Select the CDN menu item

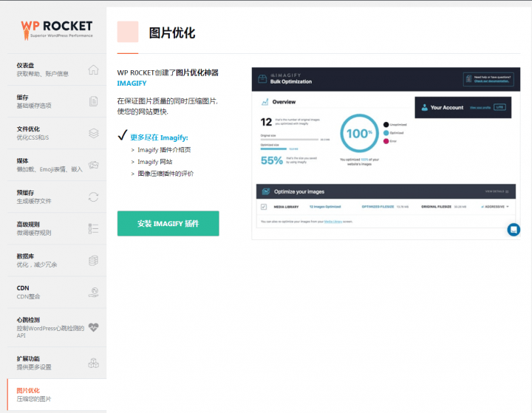[x=57, y=292]
